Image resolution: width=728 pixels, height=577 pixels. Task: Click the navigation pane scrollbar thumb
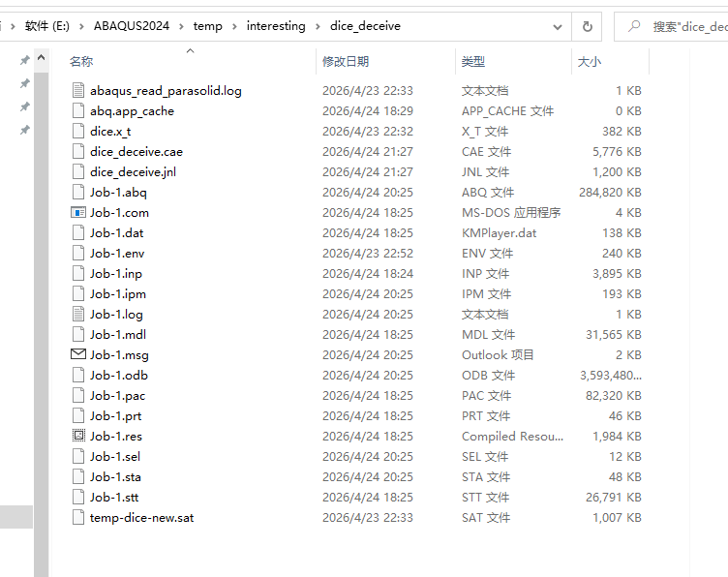point(41,324)
